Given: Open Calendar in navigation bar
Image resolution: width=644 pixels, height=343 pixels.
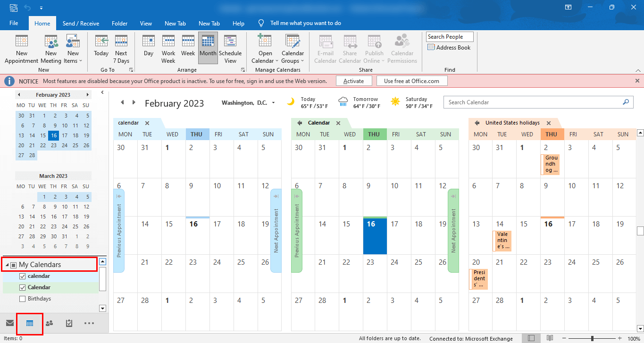Looking at the screenshot, I should coord(30,323).
